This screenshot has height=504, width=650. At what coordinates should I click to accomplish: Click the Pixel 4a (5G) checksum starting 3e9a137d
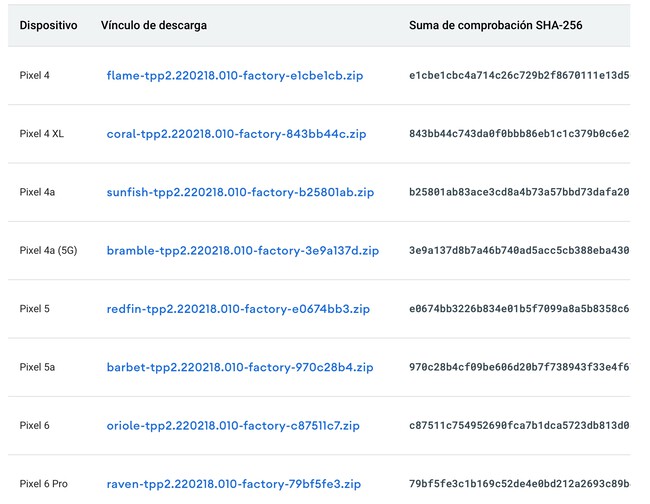(519, 251)
